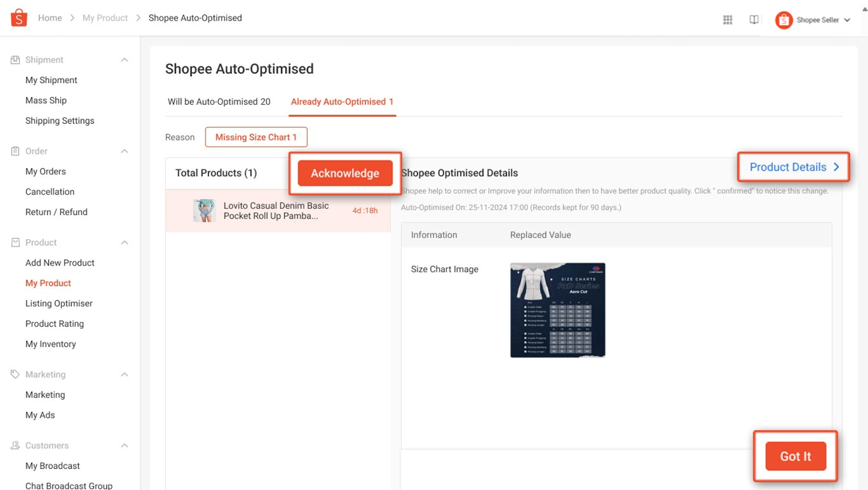
Task: Click the page scrollbar up arrow
Action: 865,9
